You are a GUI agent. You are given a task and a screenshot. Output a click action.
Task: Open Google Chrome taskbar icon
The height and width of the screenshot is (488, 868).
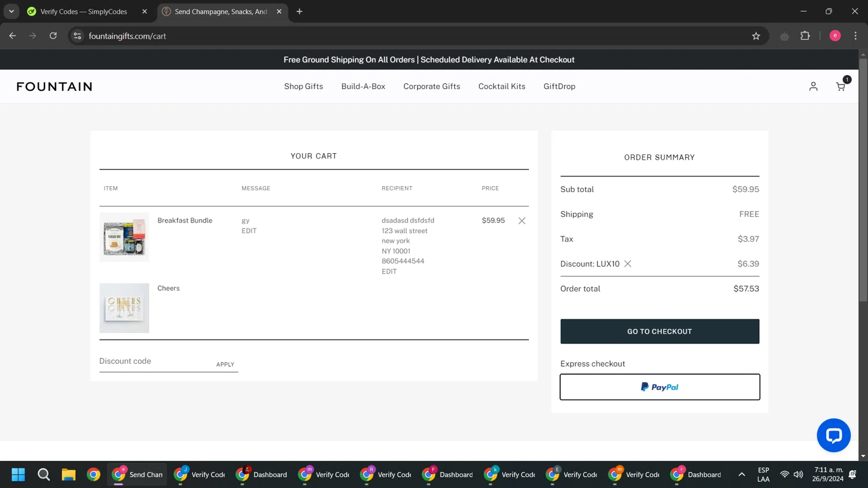(x=93, y=475)
